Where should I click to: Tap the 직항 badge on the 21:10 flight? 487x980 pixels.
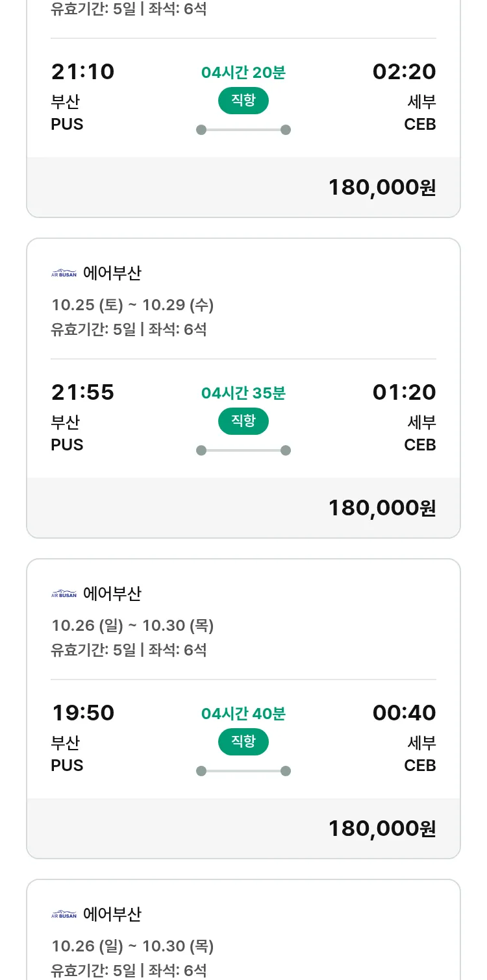coord(243,101)
